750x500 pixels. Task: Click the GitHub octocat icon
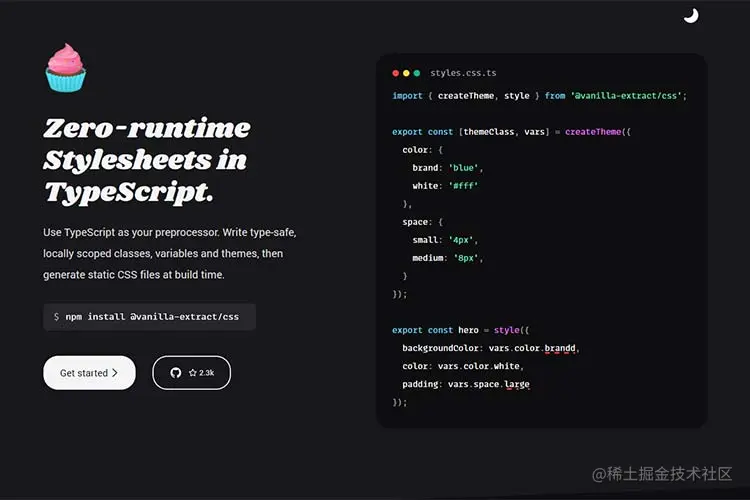tap(176, 373)
